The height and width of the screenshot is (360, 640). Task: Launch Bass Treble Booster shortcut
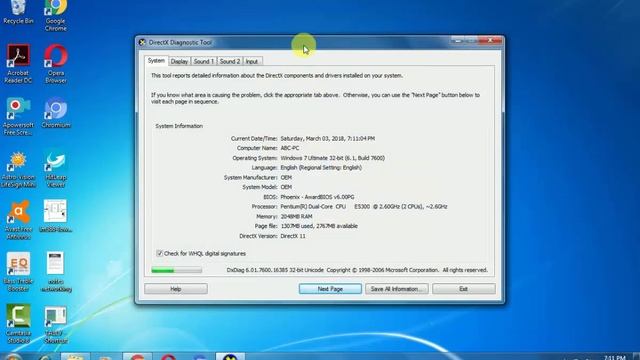[18, 271]
